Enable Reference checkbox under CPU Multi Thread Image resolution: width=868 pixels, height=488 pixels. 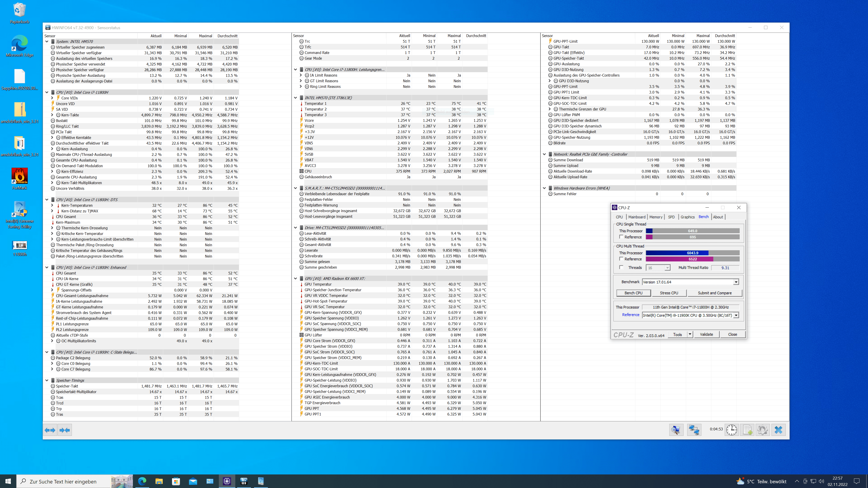pyautogui.click(x=621, y=259)
